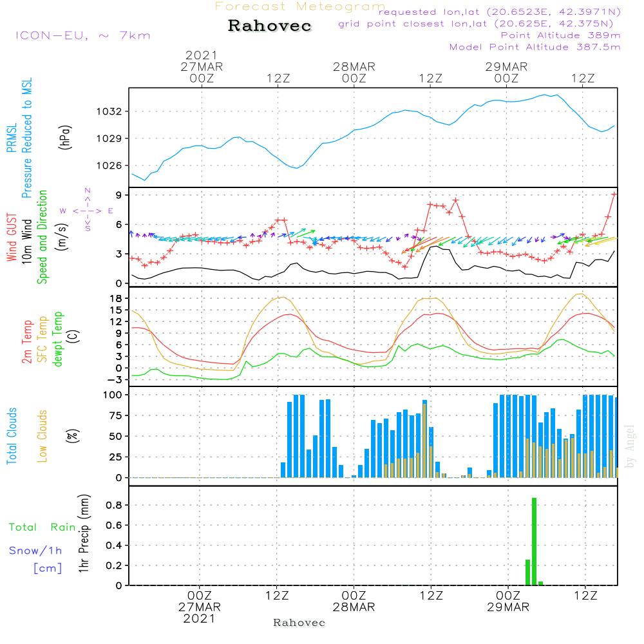Click the '1hr Precip (mm)' axis label
Viewport: 644px width, 644px height.
coord(84,533)
